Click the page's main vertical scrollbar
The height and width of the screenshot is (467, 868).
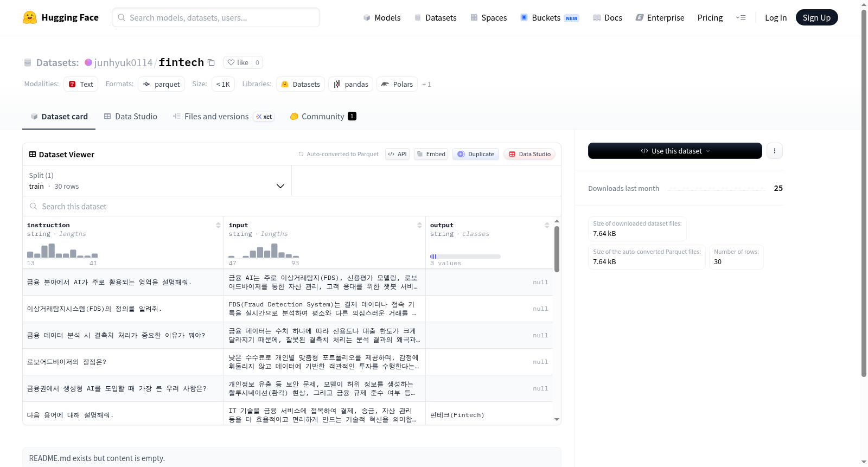point(864,192)
